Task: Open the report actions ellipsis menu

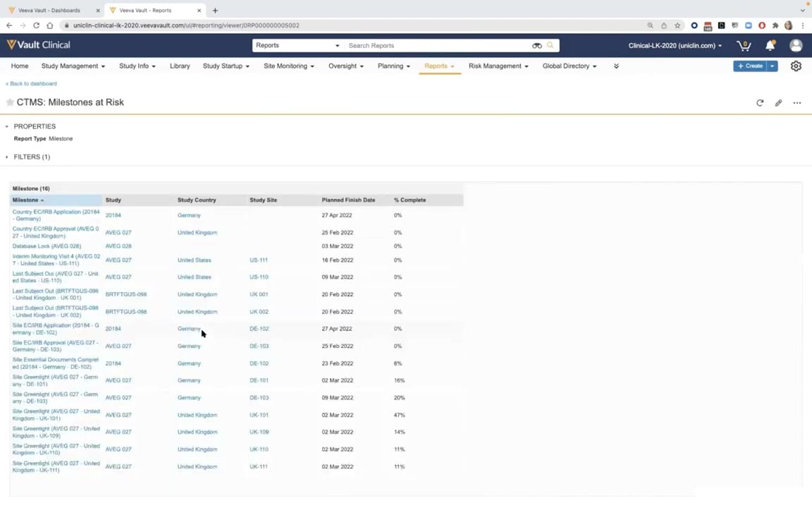Action: 797,102
